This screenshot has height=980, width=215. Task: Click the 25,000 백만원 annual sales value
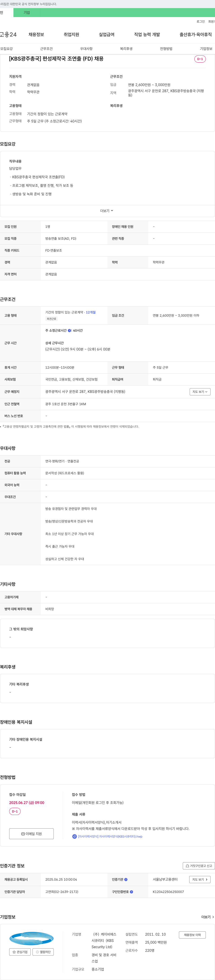click(x=156, y=942)
